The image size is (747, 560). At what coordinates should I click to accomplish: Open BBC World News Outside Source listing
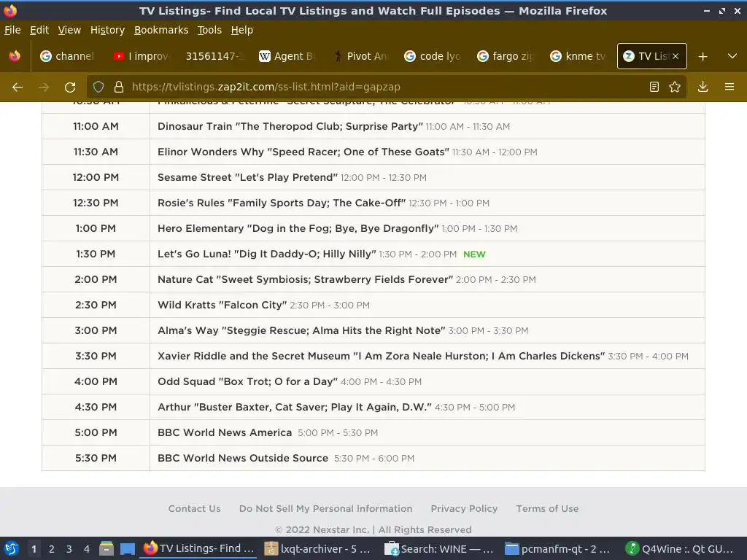point(243,458)
